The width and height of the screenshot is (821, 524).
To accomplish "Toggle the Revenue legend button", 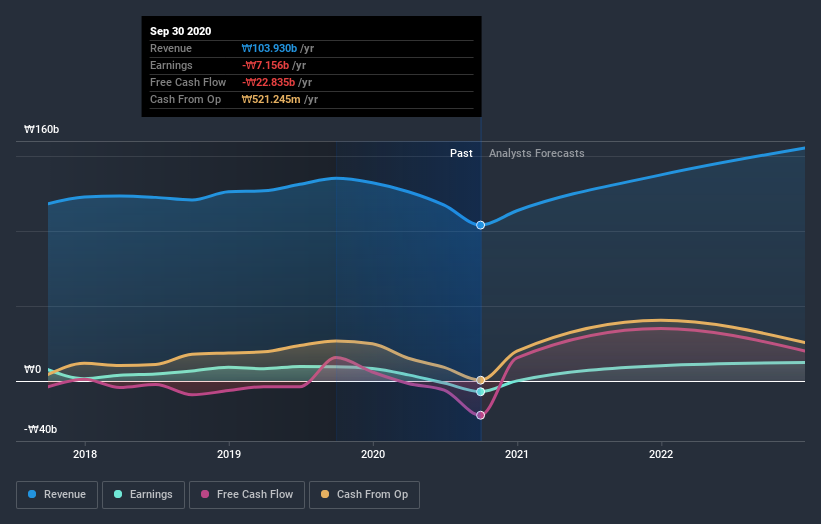I will (57, 495).
